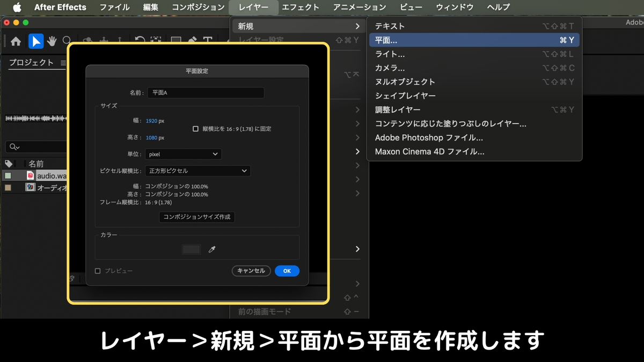Click the オーディオ composition icon
The height and width of the screenshot is (362, 644).
tap(31, 188)
